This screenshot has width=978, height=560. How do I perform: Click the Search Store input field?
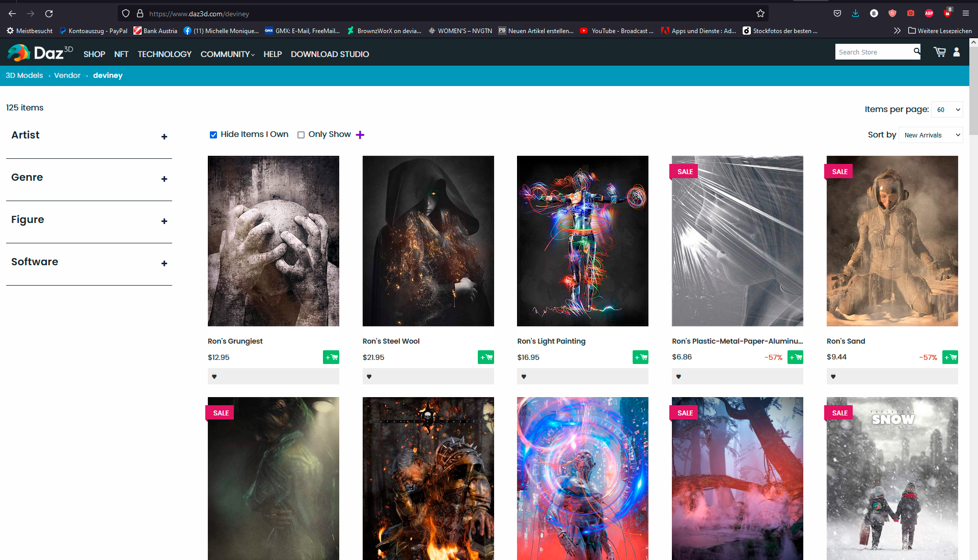click(873, 52)
